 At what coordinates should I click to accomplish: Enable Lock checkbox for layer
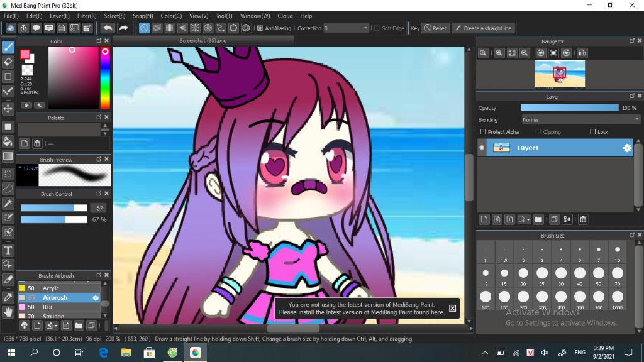[592, 132]
